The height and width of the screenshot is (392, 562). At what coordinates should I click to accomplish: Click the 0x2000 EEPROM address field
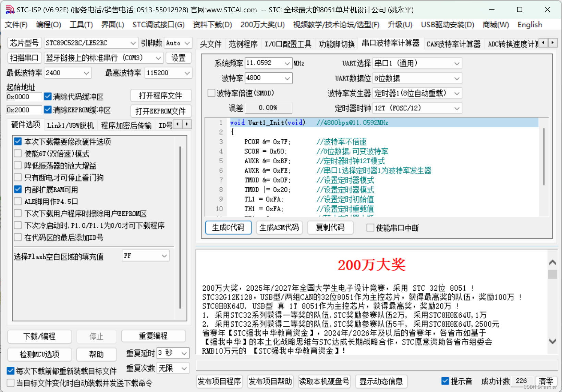24,110
